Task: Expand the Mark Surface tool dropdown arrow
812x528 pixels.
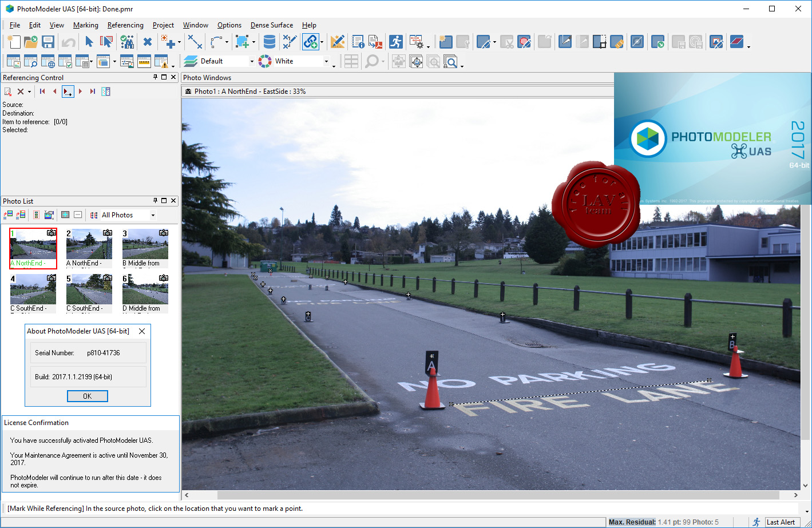Action: tap(253, 42)
